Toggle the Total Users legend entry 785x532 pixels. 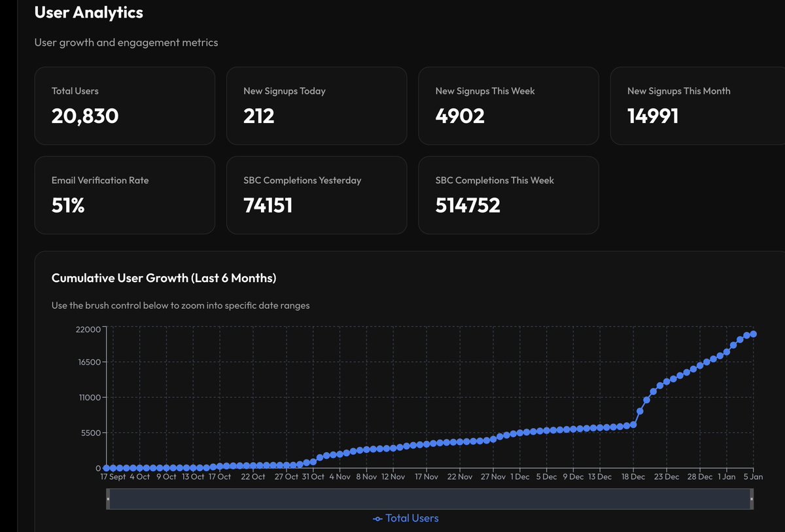point(406,518)
